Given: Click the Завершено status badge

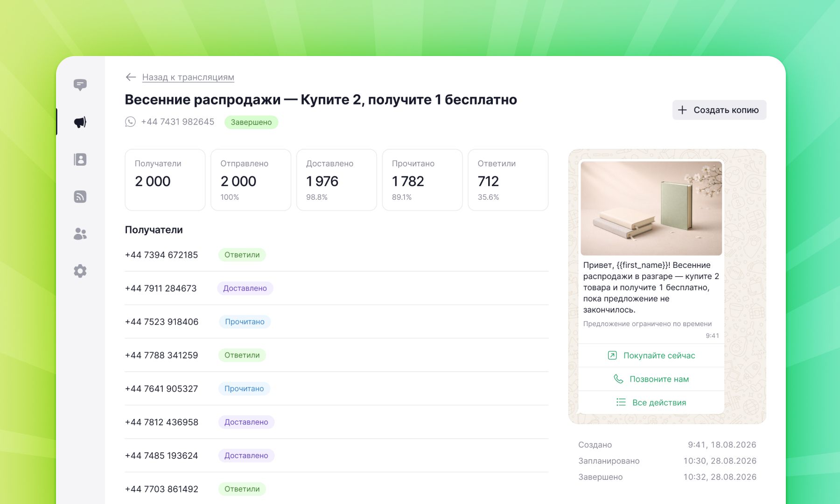Looking at the screenshot, I should click(251, 122).
